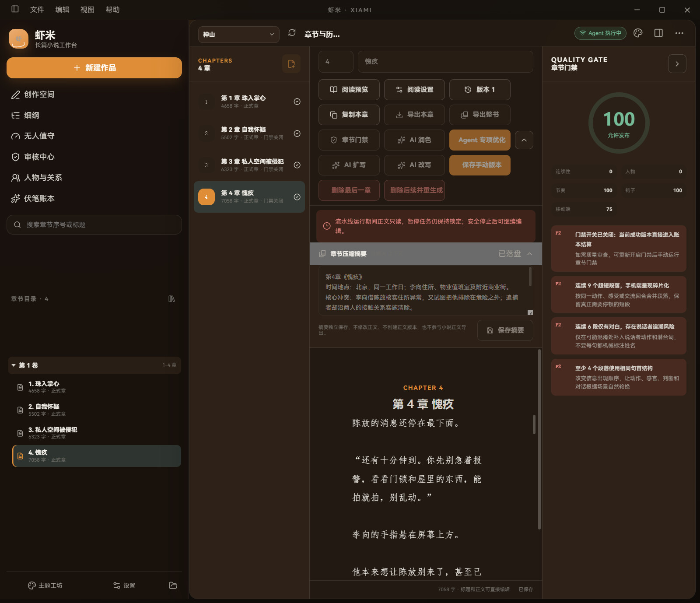Select 第 3 章 私人空间被侵犯 in chapter list
The image size is (700, 603).
tap(249, 165)
